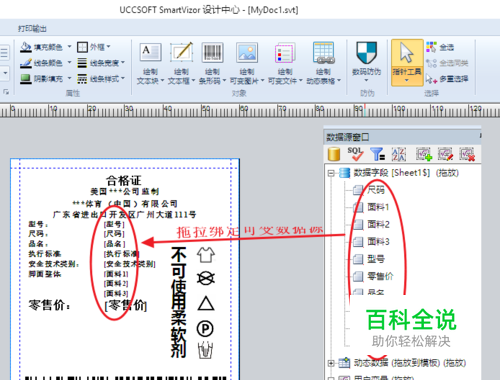This screenshot has width=500, height=380.
Task: Click the data fields (数据字段) [Sheet1$] root node
Action: (406, 173)
